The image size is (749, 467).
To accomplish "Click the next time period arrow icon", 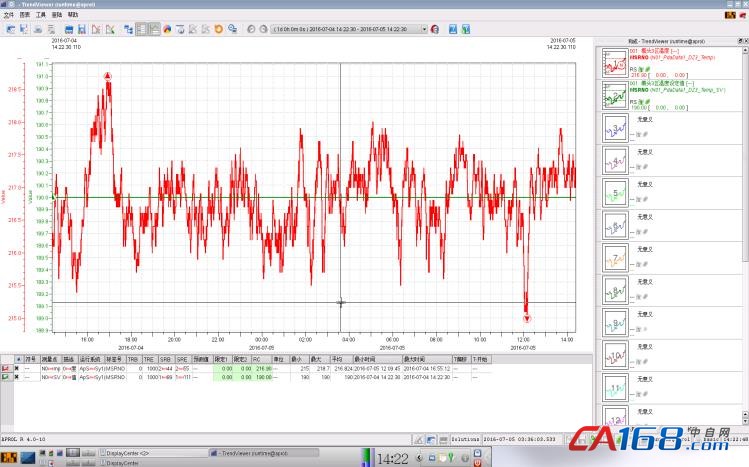I will pyautogui.click(x=262, y=29).
